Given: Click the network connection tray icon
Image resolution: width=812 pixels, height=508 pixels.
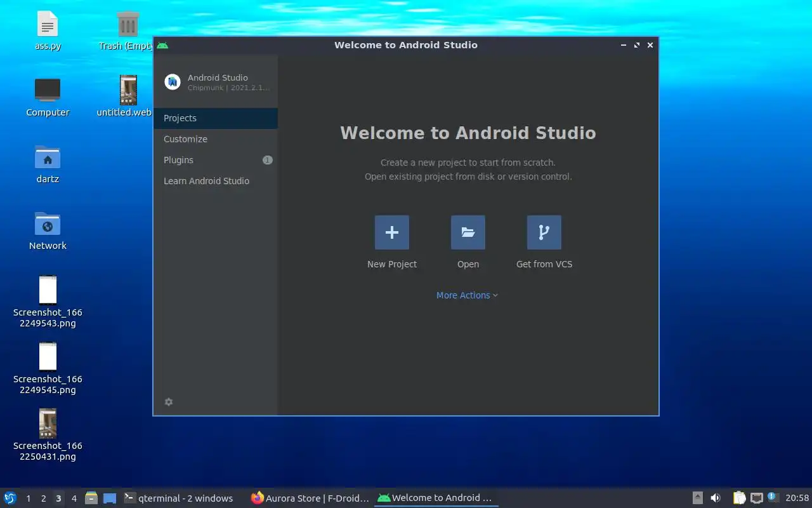Looking at the screenshot, I should (x=756, y=498).
